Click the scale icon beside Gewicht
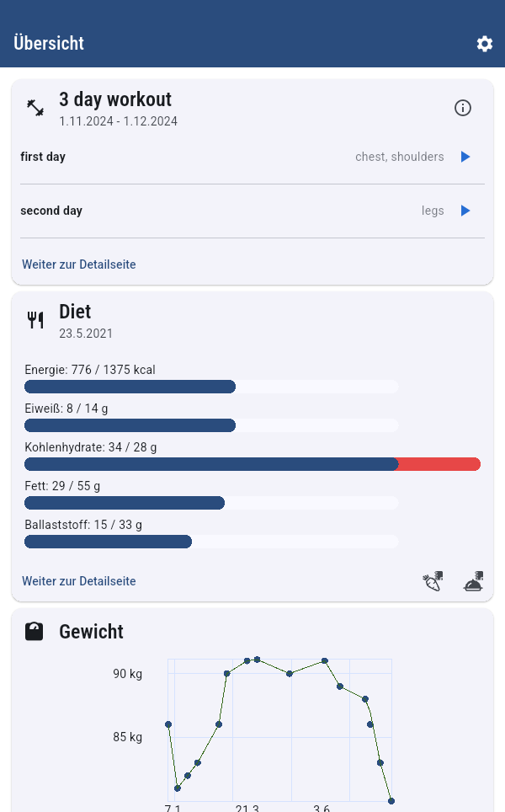The height and width of the screenshot is (812, 505). 35,632
